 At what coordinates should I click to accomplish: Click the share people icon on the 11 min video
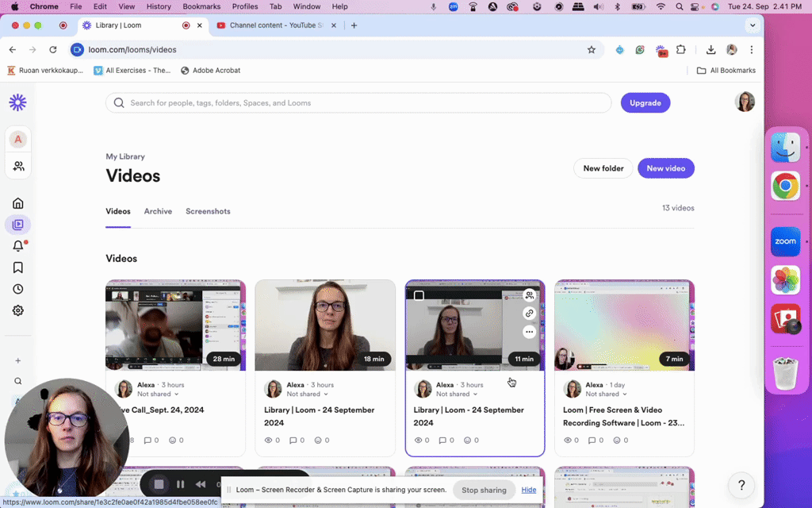529,295
